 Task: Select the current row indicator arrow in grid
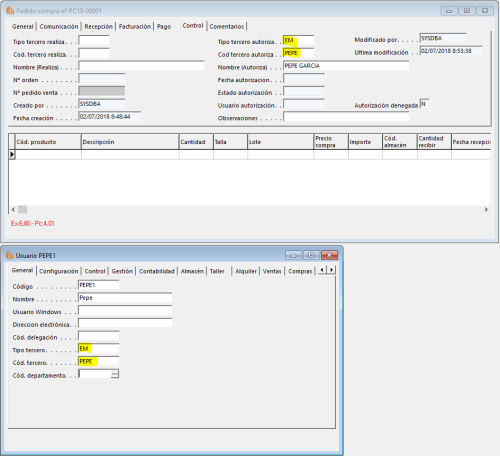(12, 154)
